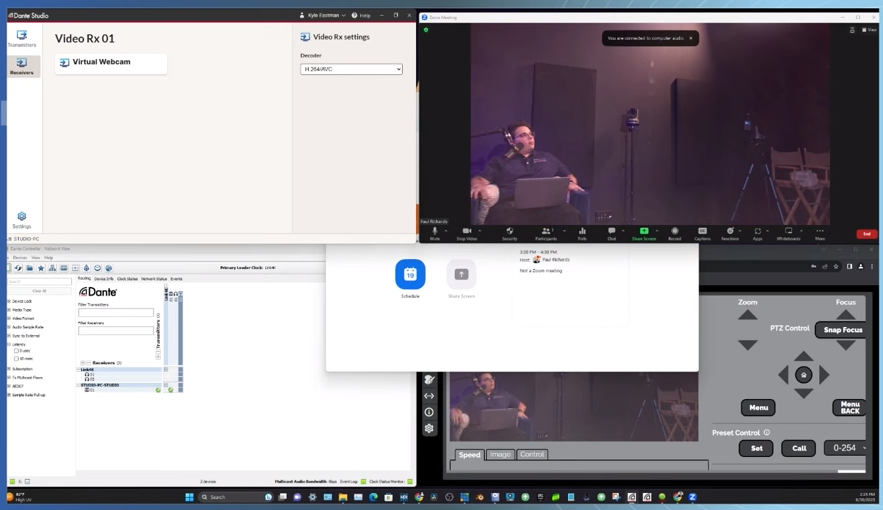Screen dimensions: 883x510
Task: Open Devices menu in Dante Controller
Action: click(20, 258)
